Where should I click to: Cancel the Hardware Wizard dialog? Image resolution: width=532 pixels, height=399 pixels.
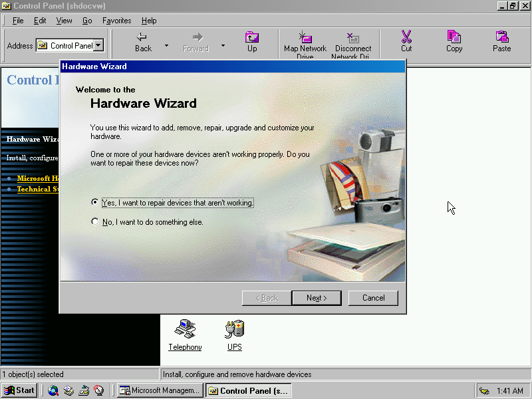tap(373, 298)
